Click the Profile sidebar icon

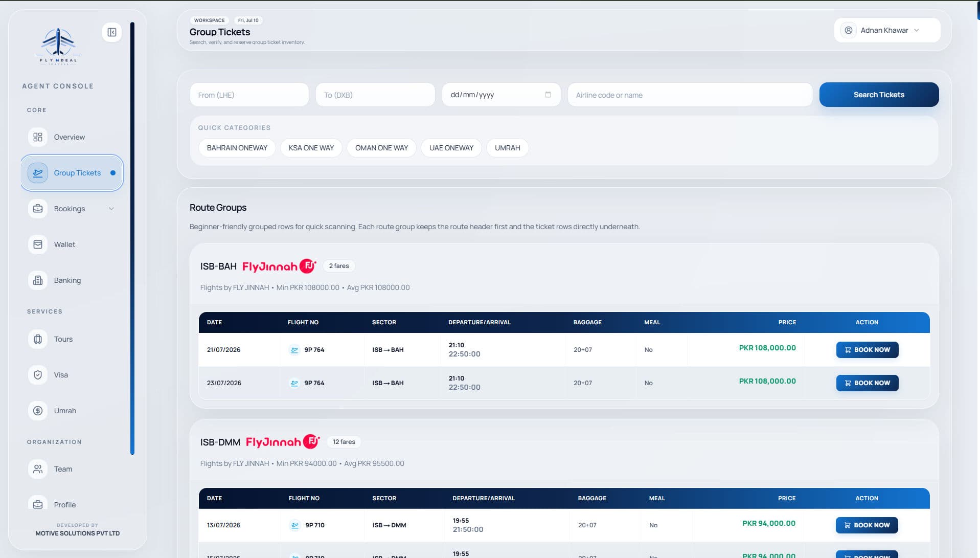tap(38, 504)
